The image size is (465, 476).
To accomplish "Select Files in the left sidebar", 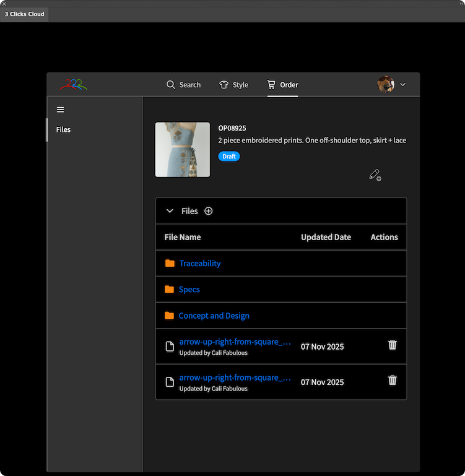I will point(63,130).
